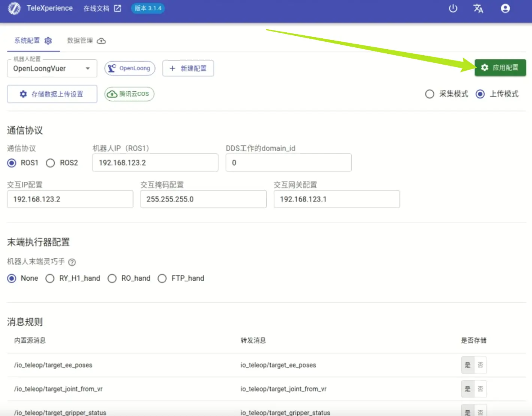Click the help icon next to 机器人末端灵巧手
The height and width of the screenshot is (416, 532).
72,262
